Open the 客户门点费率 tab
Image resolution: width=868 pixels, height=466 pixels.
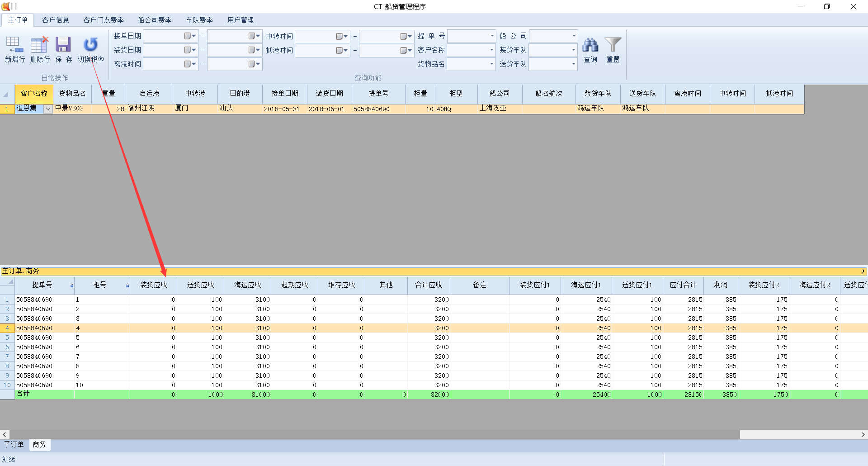pos(104,20)
